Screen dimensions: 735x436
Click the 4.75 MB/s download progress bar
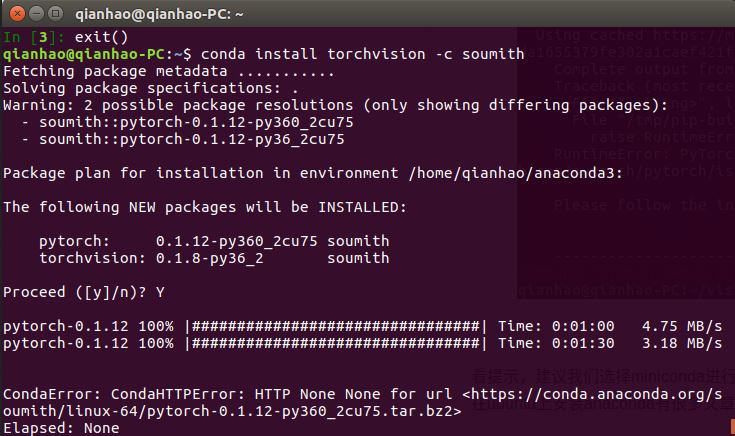[337, 326]
